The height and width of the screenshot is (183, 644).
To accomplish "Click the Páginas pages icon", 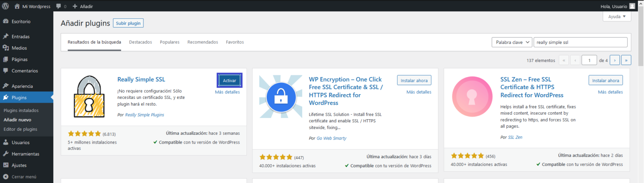I will tap(6, 59).
